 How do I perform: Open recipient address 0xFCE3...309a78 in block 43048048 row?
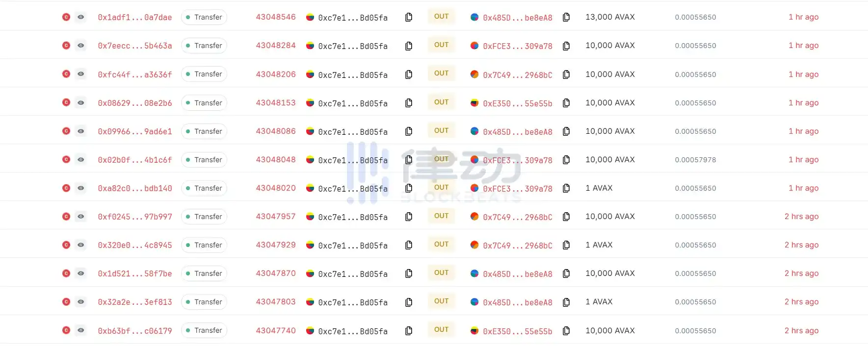tap(517, 160)
